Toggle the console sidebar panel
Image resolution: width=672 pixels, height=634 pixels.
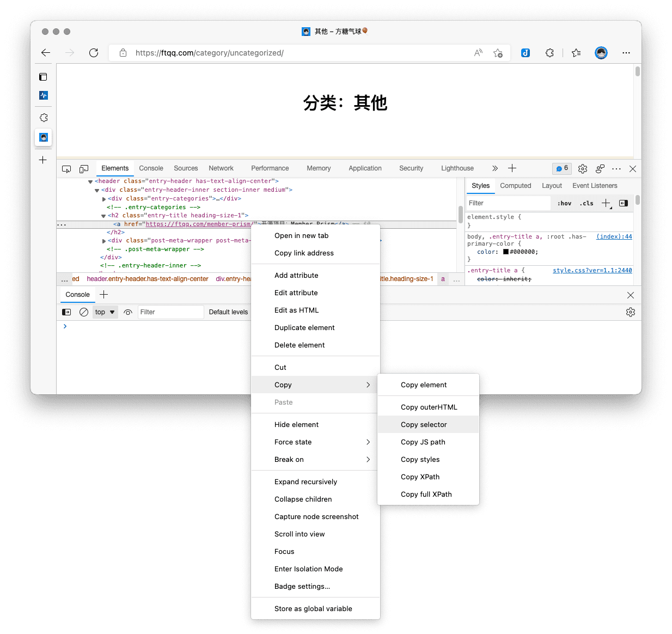click(66, 312)
